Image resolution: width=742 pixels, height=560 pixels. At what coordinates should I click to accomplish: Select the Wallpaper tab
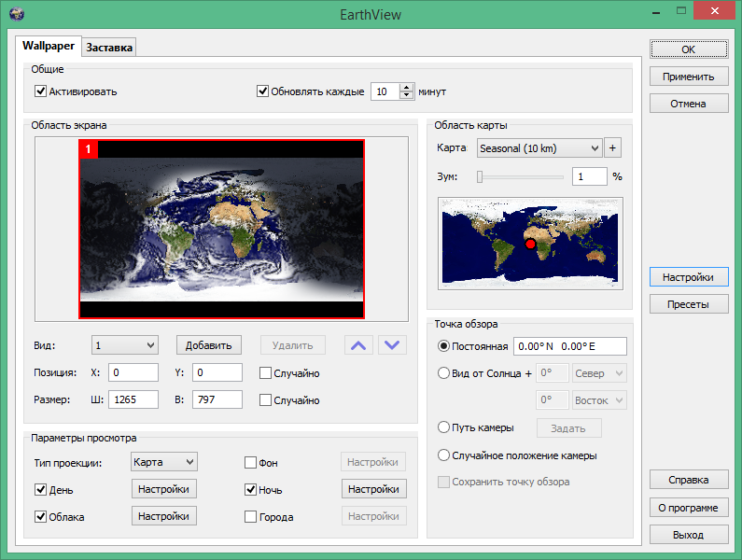[x=49, y=46]
